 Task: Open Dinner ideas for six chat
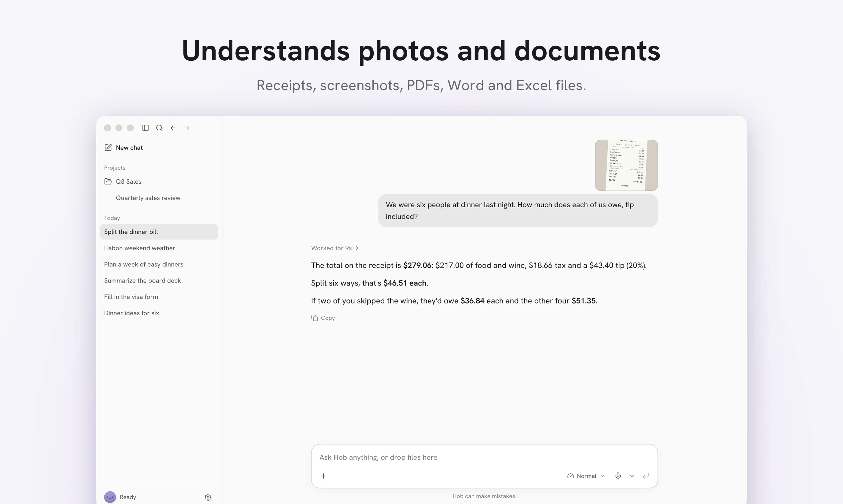(159, 313)
